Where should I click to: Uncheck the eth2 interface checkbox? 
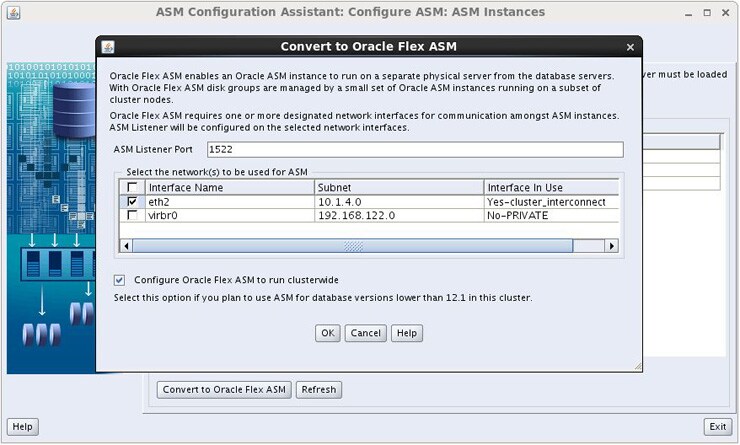(x=132, y=202)
